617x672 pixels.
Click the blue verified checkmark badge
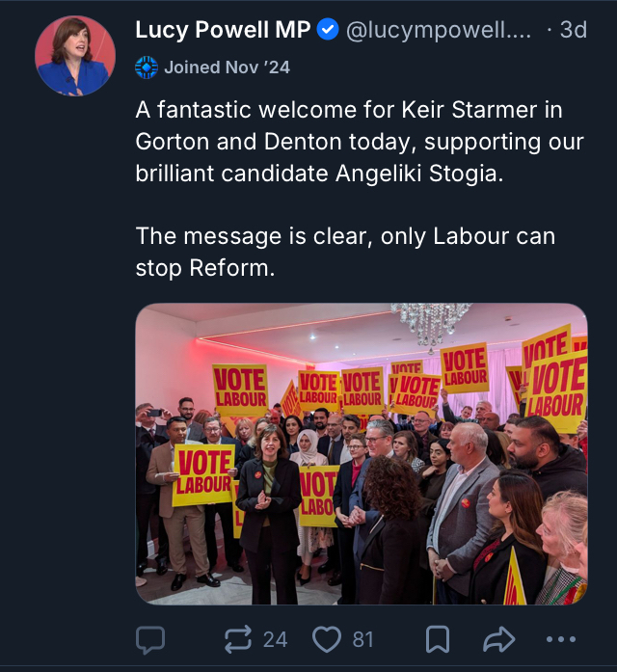(328, 30)
